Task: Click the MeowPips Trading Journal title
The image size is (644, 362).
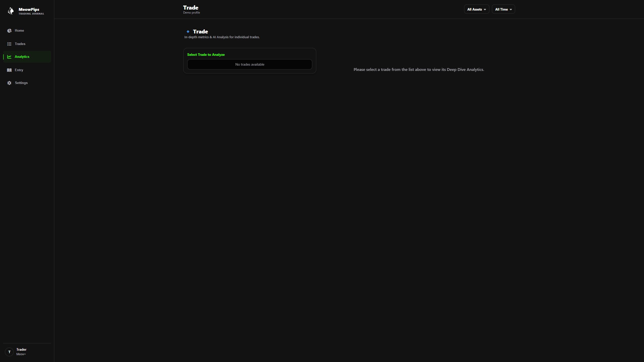Action: 31,11
